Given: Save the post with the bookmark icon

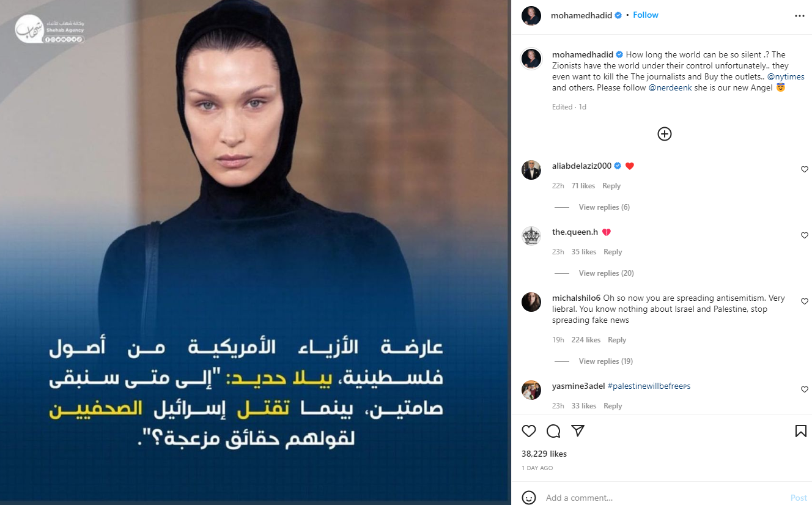Looking at the screenshot, I should click(x=800, y=431).
